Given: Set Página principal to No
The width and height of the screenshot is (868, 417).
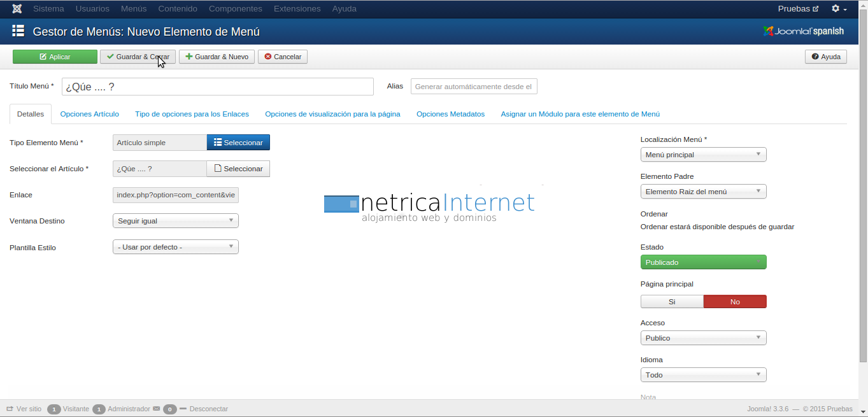Looking at the screenshot, I should pyautogui.click(x=735, y=302).
